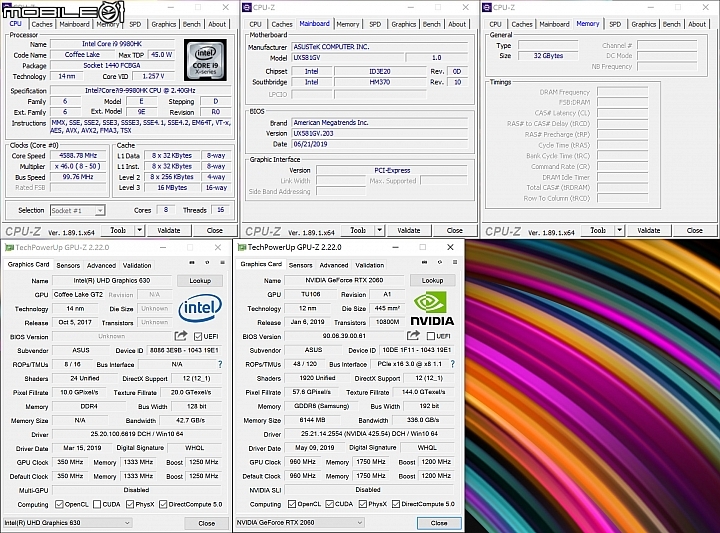720x533 pixels.
Task: Click the NVIDIA logo in RTX 2060 GPU-Z window
Action: (432, 309)
